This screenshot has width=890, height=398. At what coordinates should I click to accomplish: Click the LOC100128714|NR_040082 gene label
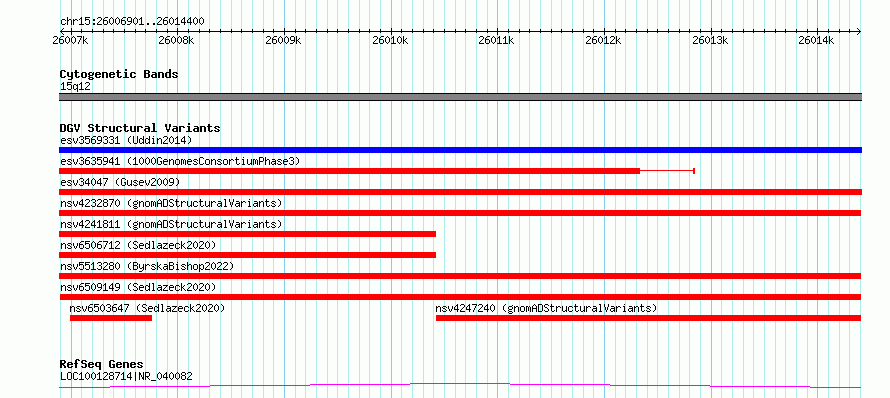[x=126, y=376]
